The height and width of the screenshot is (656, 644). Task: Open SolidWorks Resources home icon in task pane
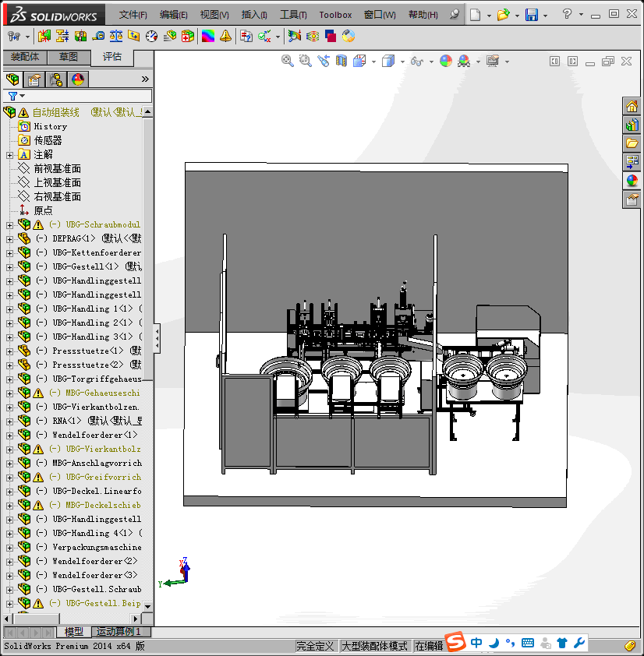[632, 106]
